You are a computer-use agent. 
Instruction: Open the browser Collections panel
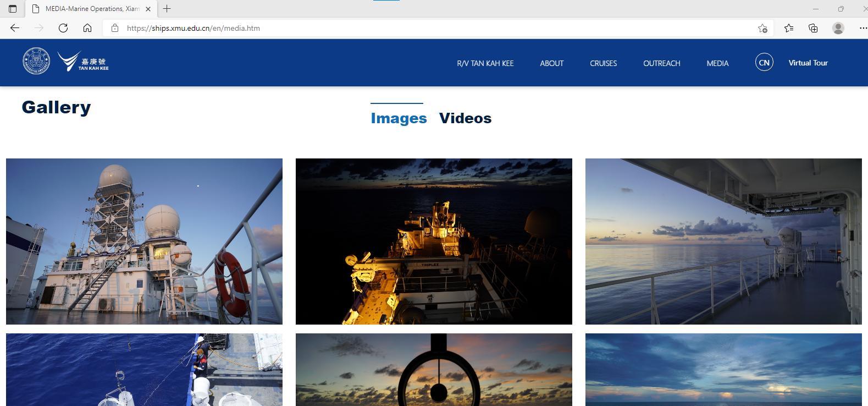(x=813, y=28)
